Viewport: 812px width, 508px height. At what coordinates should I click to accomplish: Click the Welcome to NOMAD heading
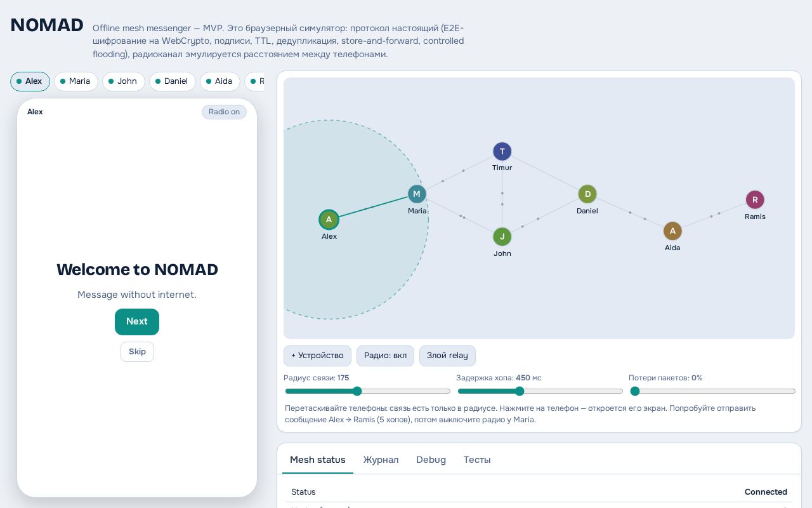coord(137,269)
